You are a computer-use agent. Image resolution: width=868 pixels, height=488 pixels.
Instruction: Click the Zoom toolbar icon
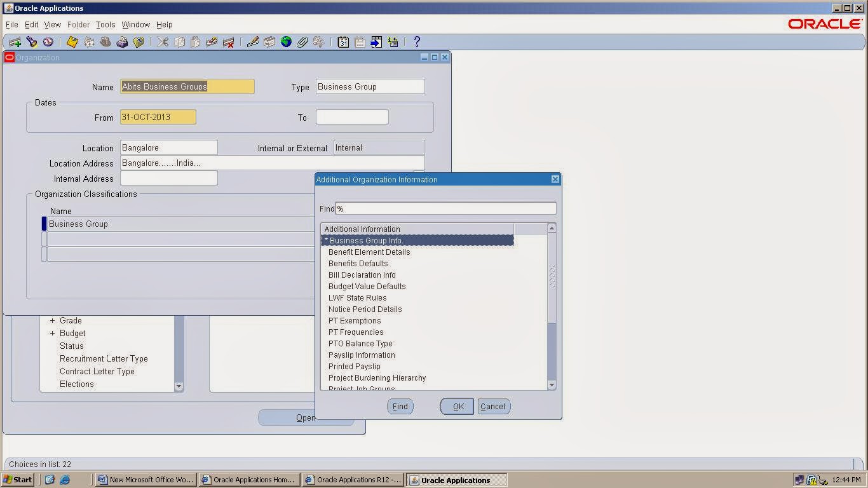coord(269,42)
